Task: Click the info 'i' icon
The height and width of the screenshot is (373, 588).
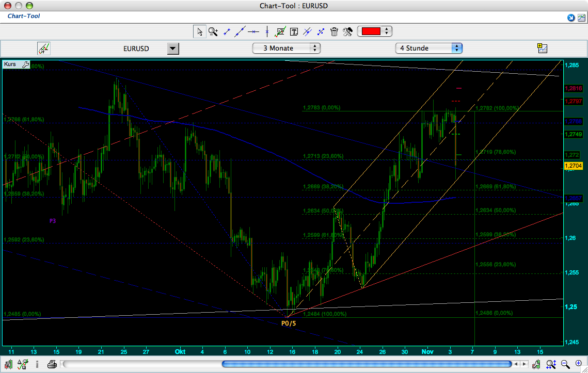Action: [37, 364]
